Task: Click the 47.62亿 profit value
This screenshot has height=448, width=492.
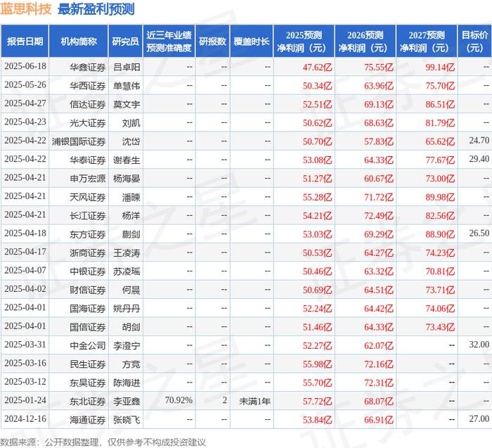Action: pyautogui.click(x=317, y=68)
